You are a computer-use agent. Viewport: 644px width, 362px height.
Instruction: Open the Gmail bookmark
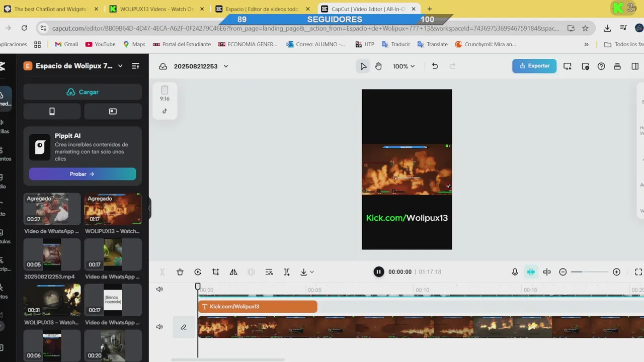tap(66, 44)
